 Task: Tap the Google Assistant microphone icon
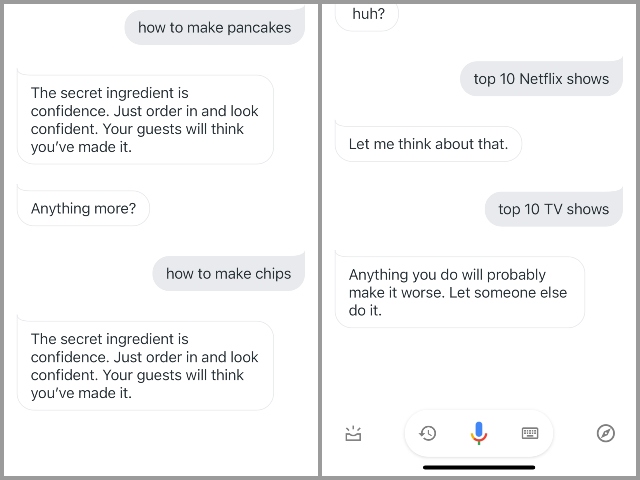(x=478, y=433)
